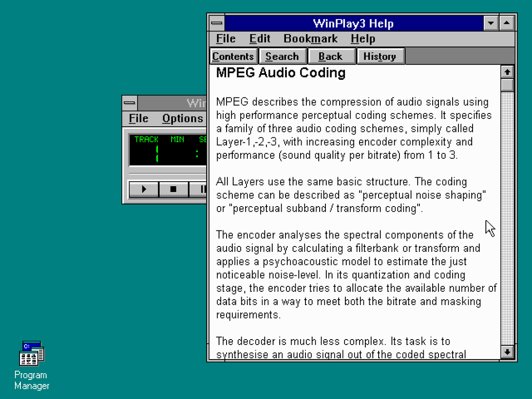
Task: Click the Back button in Help
Action: pos(331,56)
